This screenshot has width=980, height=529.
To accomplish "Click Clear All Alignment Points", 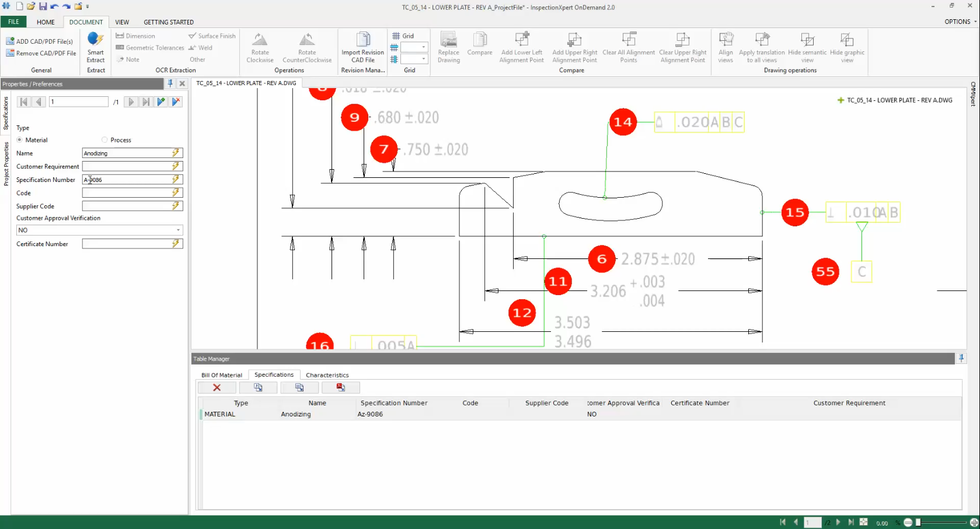I will [x=629, y=48].
